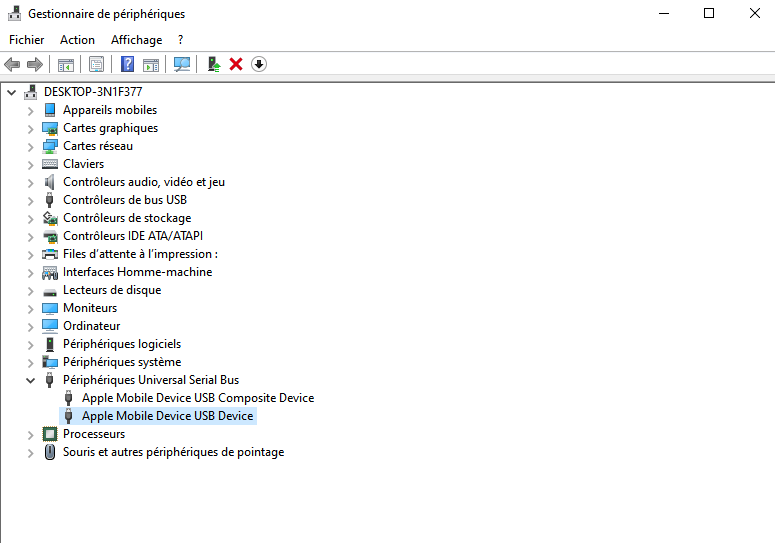Click the update driver toolbar icon

point(213,64)
